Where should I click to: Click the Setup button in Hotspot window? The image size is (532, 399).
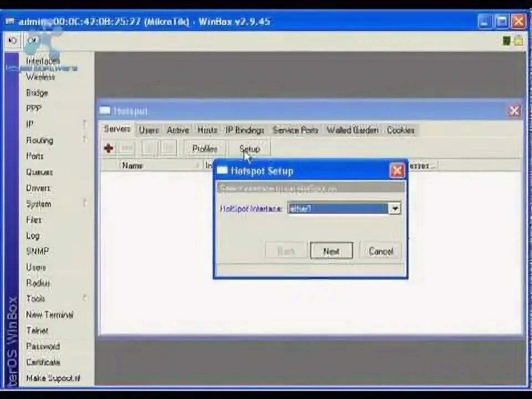point(250,149)
